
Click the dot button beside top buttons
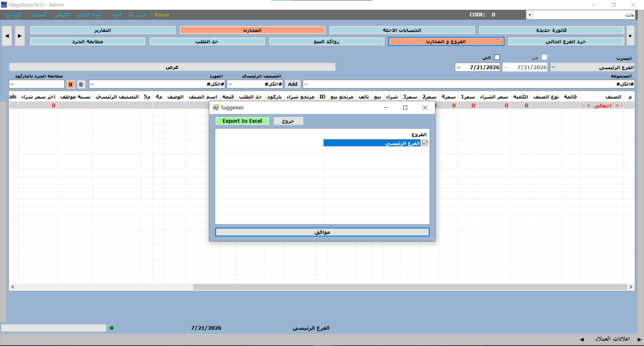[x=630, y=36]
